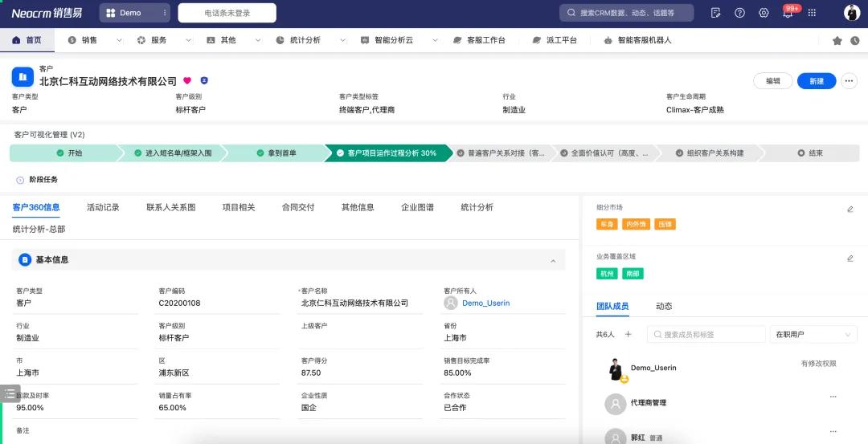The width and height of the screenshot is (868, 444).
Task: Open the recent history clock icon
Action: tap(855, 40)
